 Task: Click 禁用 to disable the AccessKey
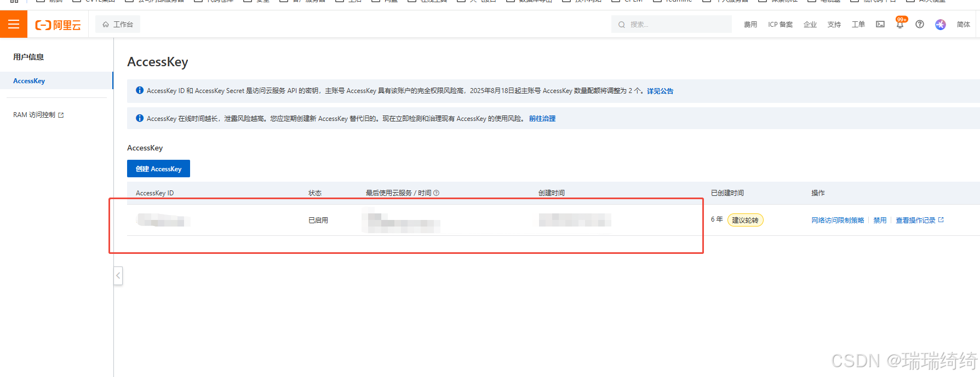pos(880,220)
